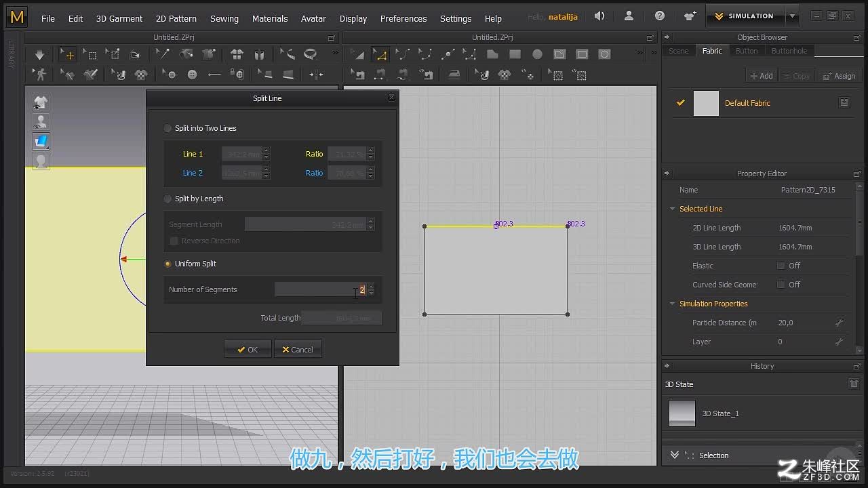
Task: Switch to the Button tab in Object Browser
Action: [747, 51]
